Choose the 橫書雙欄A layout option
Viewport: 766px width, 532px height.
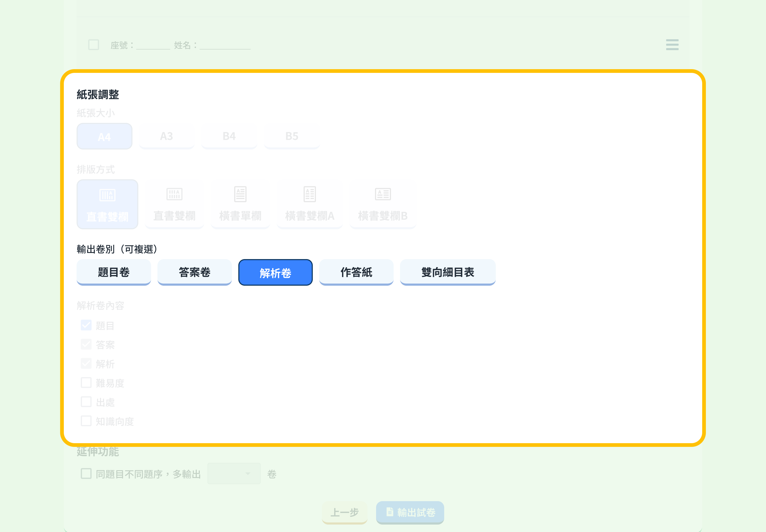click(310, 204)
